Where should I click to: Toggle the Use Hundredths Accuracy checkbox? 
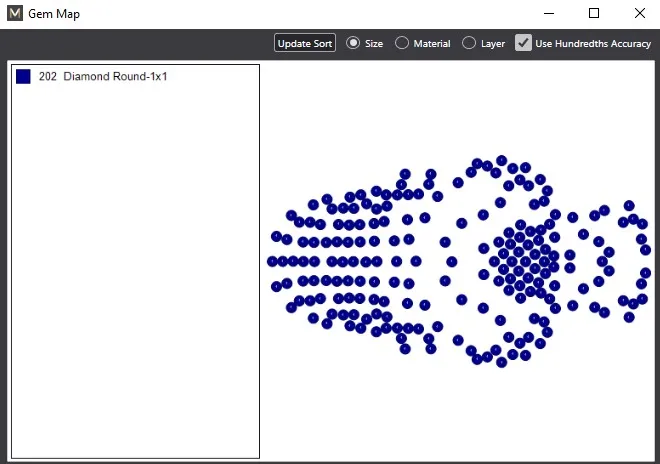523,43
